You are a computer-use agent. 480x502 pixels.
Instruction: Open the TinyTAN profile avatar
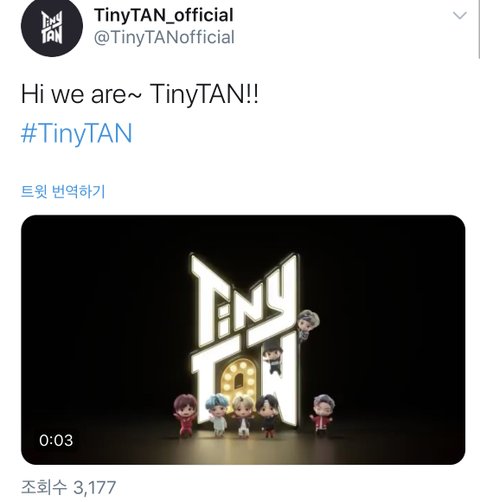(52, 26)
